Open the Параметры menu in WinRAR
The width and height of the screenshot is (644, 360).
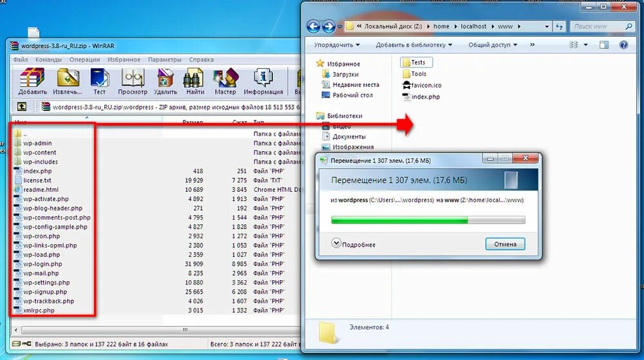[x=165, y=59]
